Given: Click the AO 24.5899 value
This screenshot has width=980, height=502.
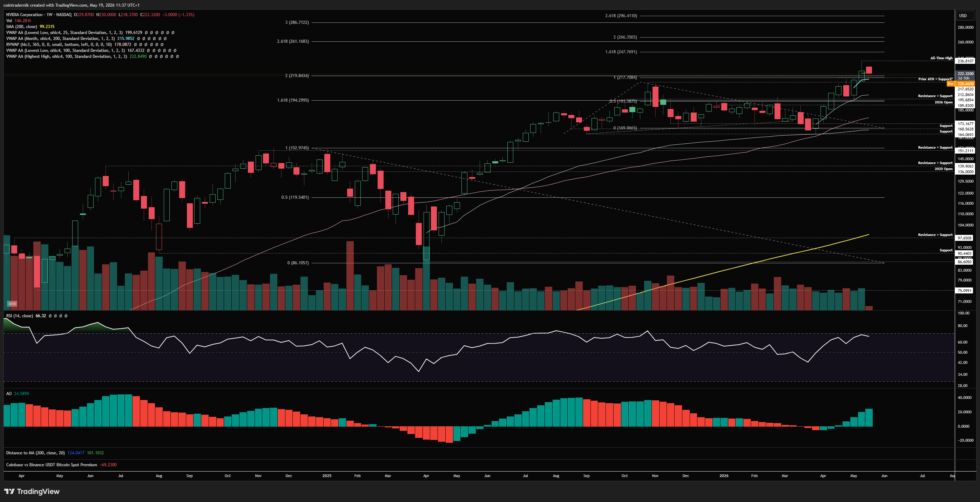Looking at the screenshot, I should (21, 394).
